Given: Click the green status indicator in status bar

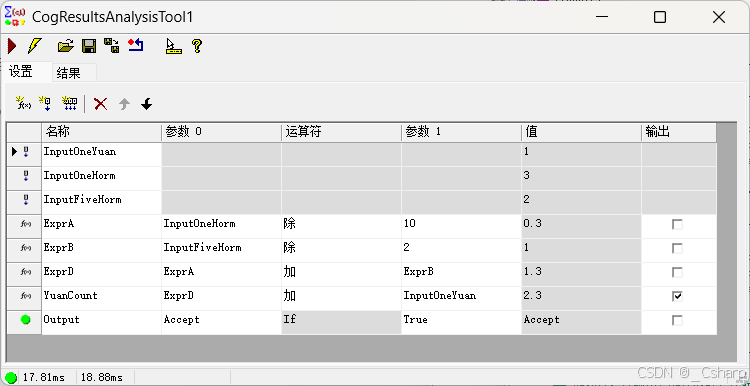Looking at the screenshot, I should [11, 377].
